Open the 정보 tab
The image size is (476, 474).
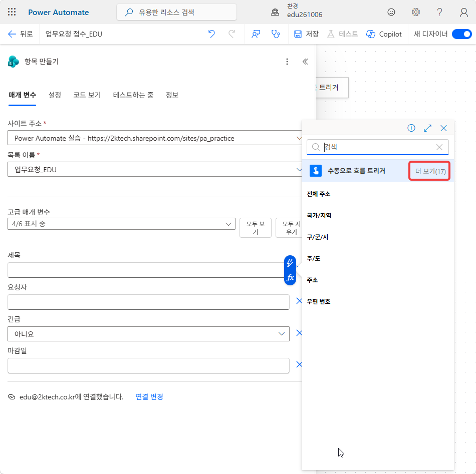pos(172,95)
